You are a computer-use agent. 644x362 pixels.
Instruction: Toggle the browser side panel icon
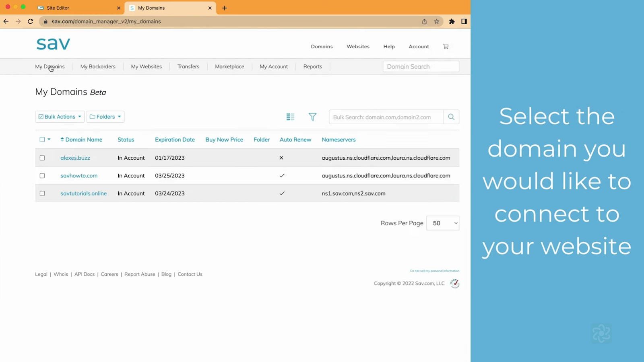coord(464,22)
